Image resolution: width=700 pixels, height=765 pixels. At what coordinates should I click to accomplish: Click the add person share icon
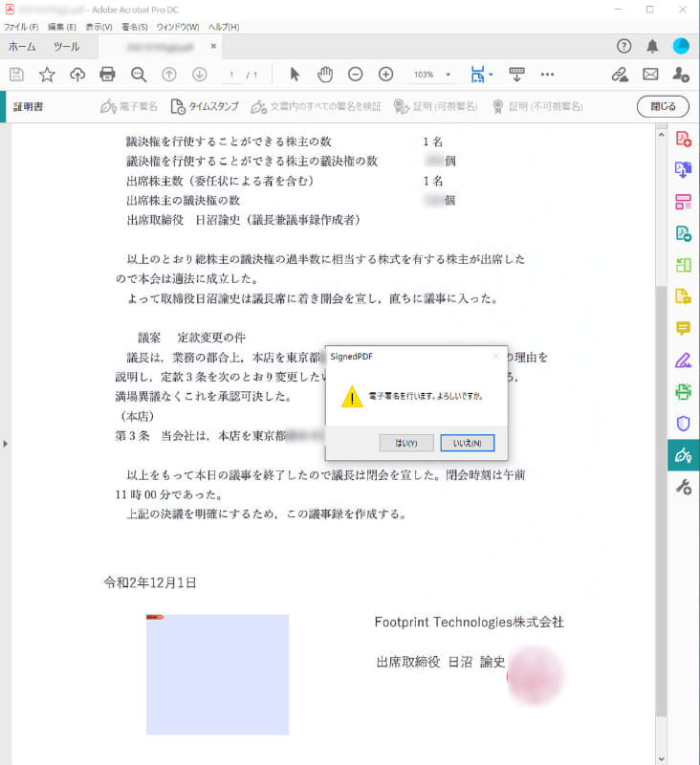(x=681, y=75)
